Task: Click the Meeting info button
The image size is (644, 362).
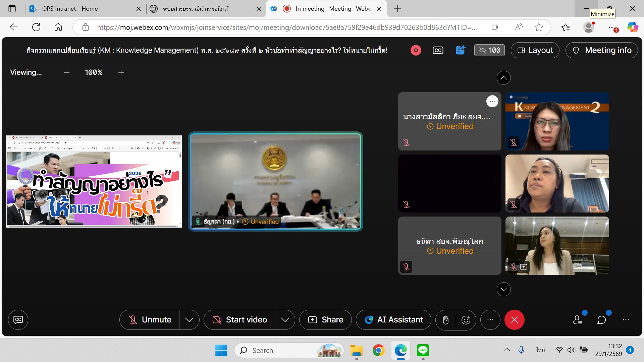Action: (x=602, y=50)
